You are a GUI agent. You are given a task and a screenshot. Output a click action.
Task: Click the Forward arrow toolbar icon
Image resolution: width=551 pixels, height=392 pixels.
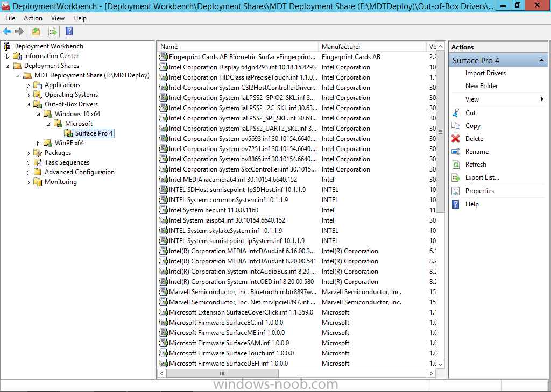[x=19, y=32]
